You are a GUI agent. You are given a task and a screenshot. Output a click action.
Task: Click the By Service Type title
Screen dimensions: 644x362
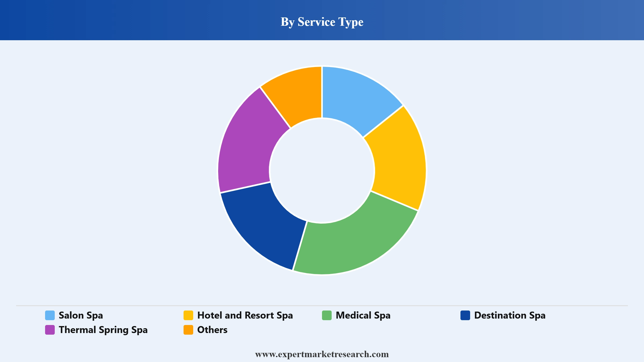click(322, 22)
